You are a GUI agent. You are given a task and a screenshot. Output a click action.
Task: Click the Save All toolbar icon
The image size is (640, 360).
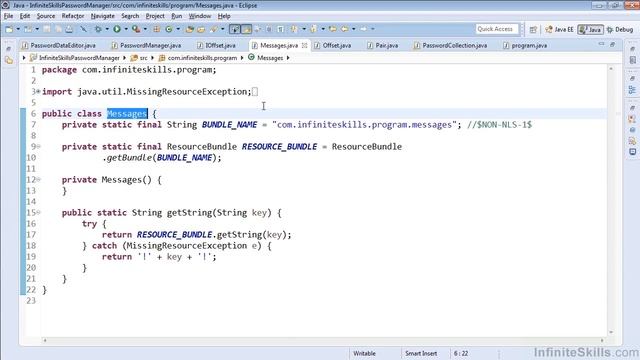pyautogui.click(x=58, y=29)
